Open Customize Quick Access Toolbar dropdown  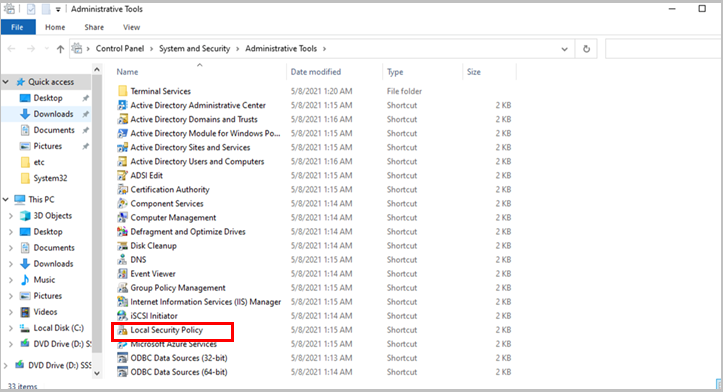(58, 9)
